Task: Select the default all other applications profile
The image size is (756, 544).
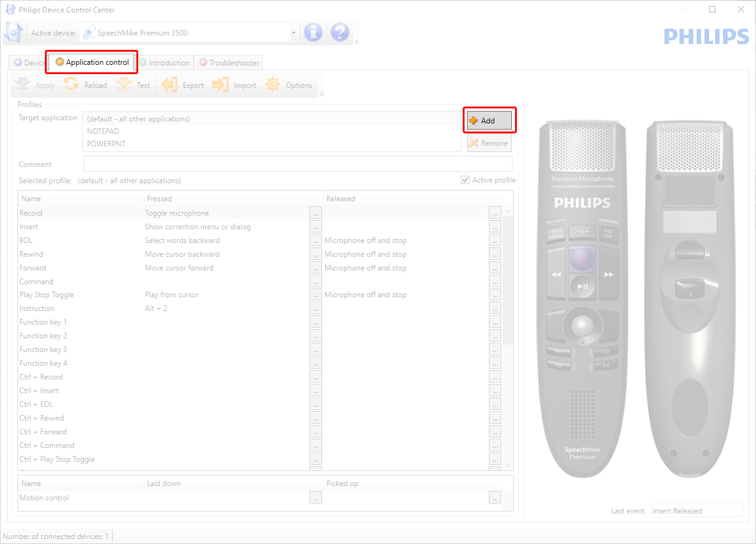Action: click(272, 118)
